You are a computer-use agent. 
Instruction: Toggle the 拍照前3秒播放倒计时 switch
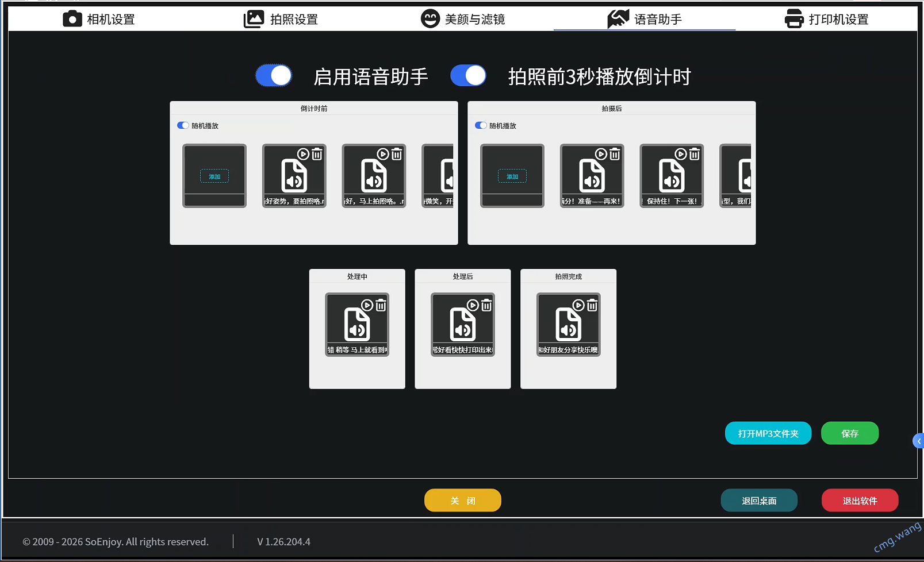click(468, 76)
